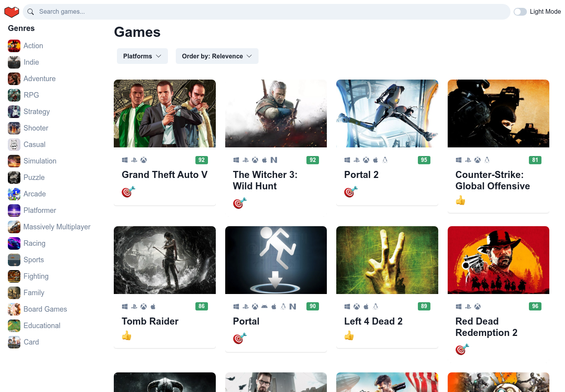Select the Adventure genre icon
Screen dimensions: 565x392
click(x=14, y=79)
